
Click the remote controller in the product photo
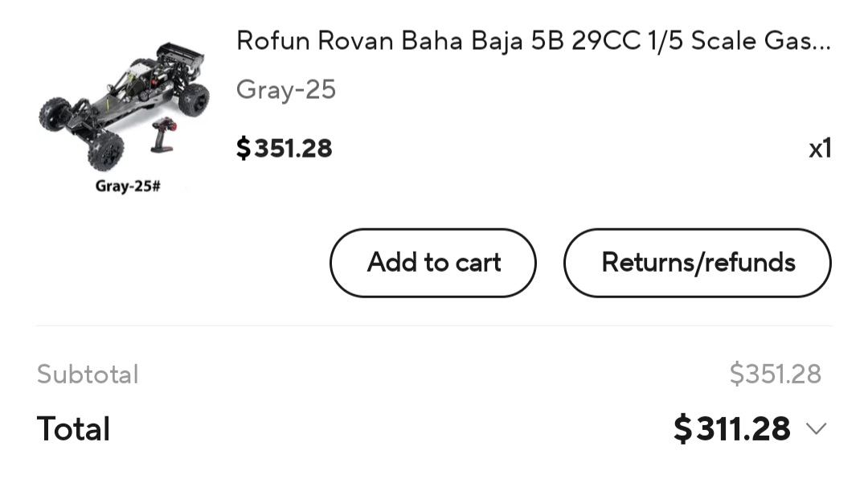coord(163,134)
